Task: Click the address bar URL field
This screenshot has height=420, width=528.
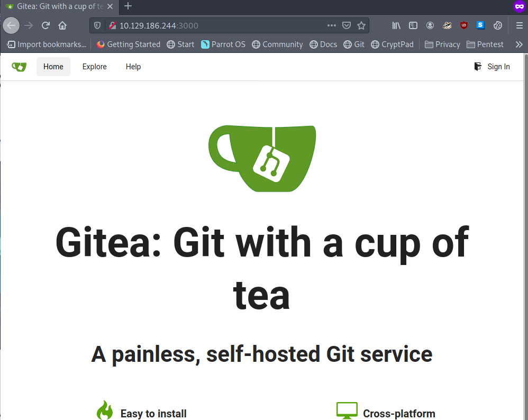Action: [x=212, y=25]
